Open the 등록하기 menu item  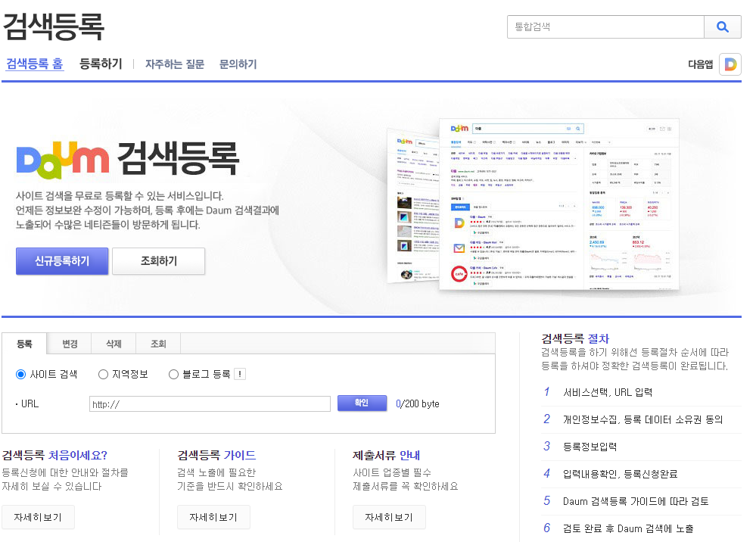pos(101,64)
